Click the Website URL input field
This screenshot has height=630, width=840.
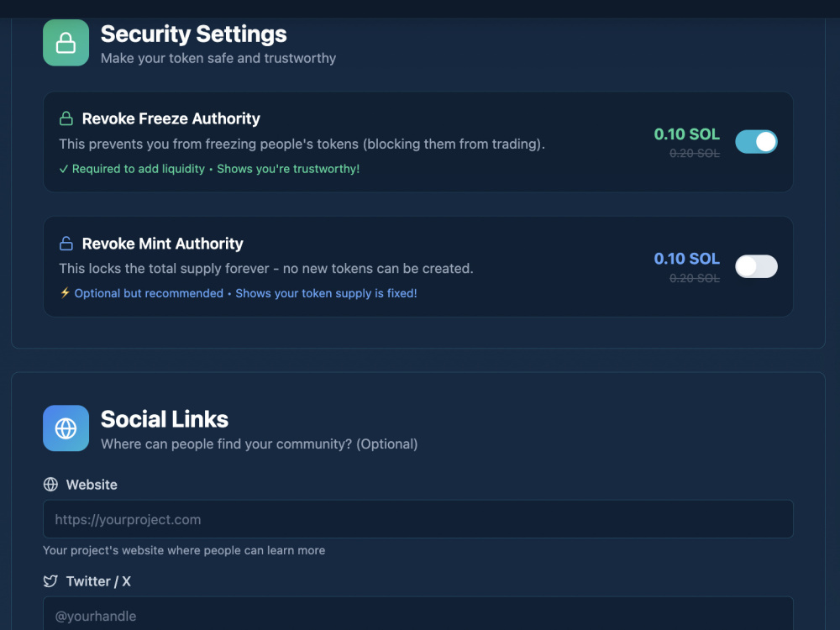click(417, 519)
